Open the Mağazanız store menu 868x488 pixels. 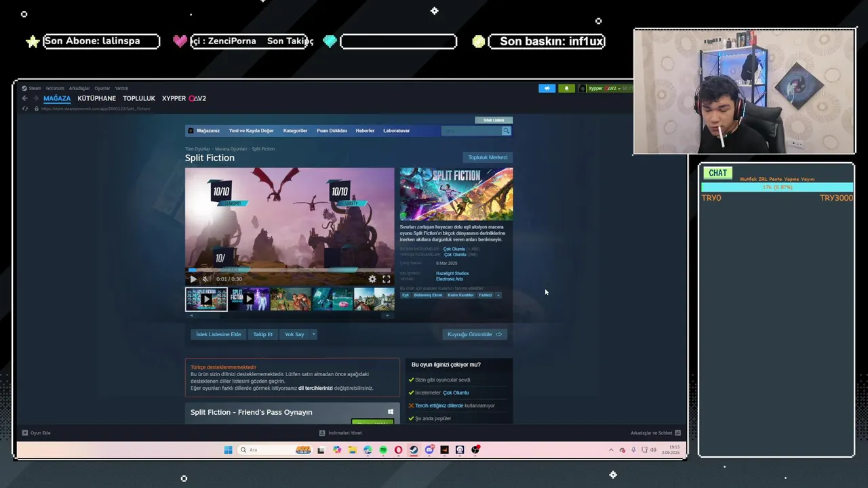pyautogui.click(x=208, y=131)
